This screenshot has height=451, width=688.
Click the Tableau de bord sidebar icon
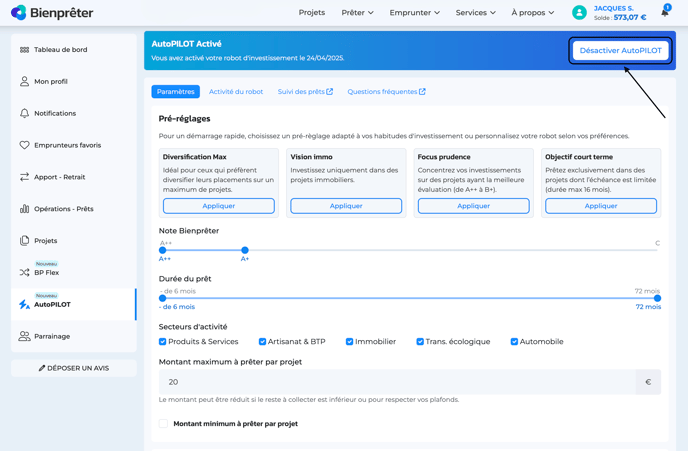tap(25, 50)
